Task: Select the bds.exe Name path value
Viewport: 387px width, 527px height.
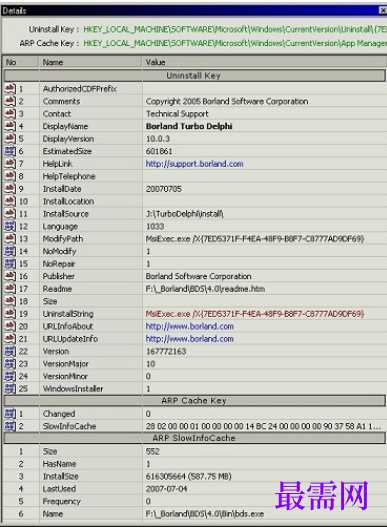Action: (205, 514)
